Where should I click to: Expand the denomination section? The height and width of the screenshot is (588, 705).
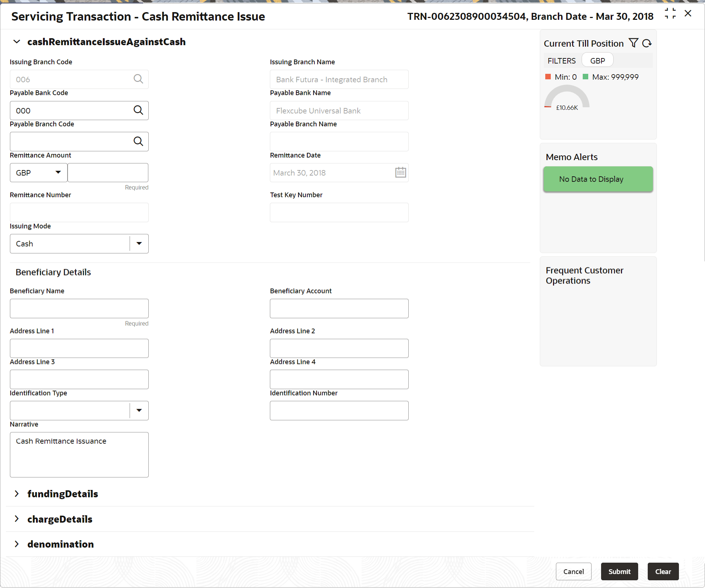tap(17, 544)
